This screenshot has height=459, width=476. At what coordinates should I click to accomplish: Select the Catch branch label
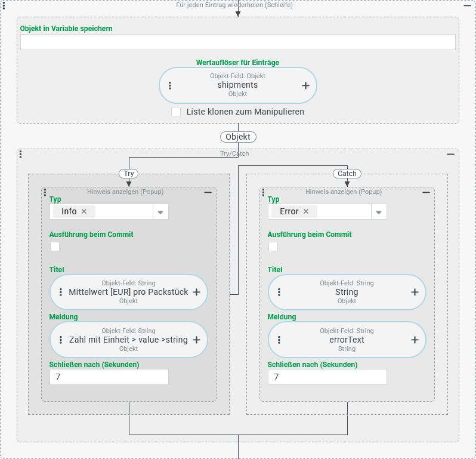(x=347, y=174)
